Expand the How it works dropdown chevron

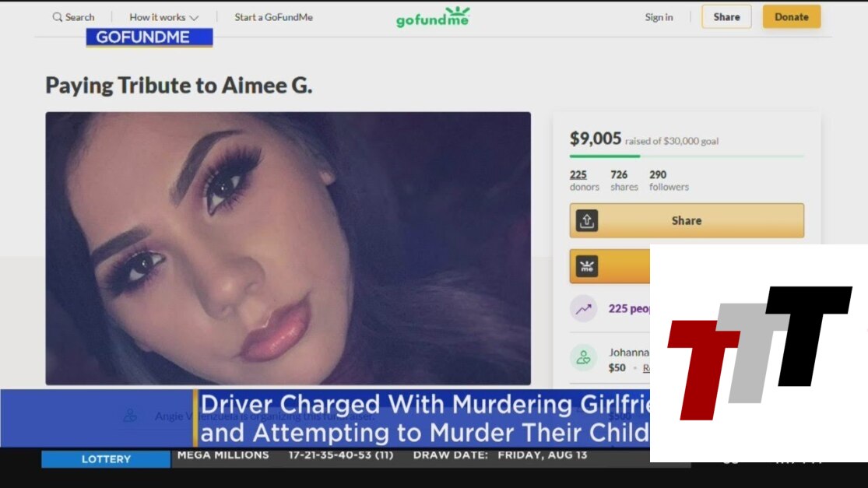pos(194,18)
